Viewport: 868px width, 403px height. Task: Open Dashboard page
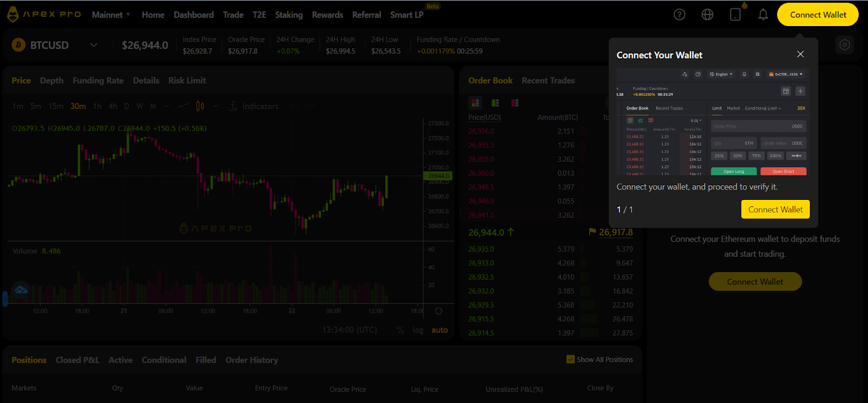point(194,15)
